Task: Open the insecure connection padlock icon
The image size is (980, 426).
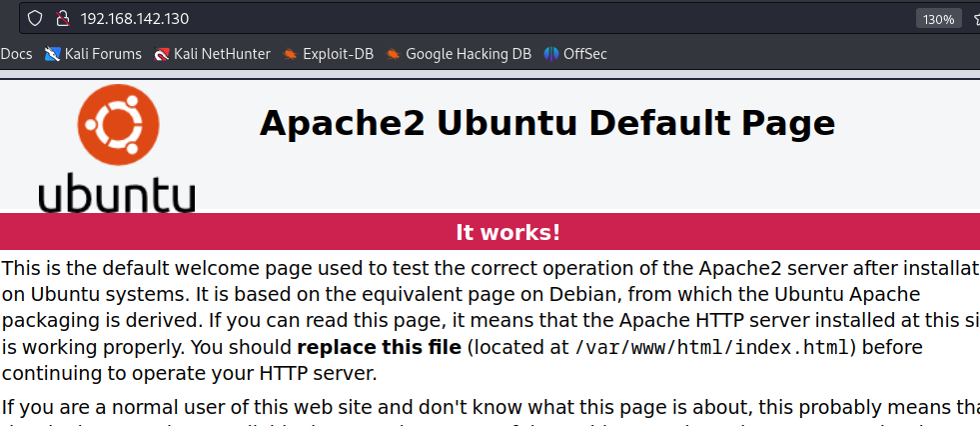Action: coord(62,19)
